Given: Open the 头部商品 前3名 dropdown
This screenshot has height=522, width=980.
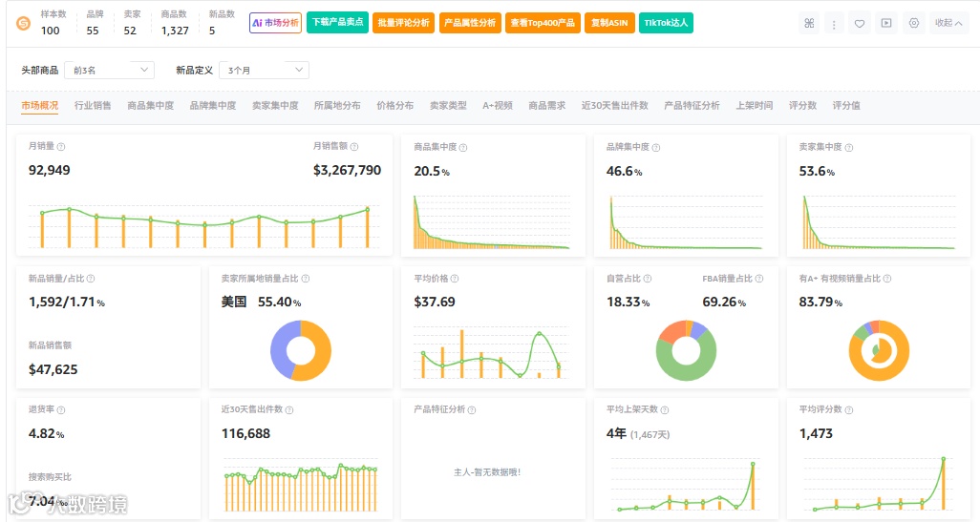Looking at the screenshot, I should tap(110, 70).
